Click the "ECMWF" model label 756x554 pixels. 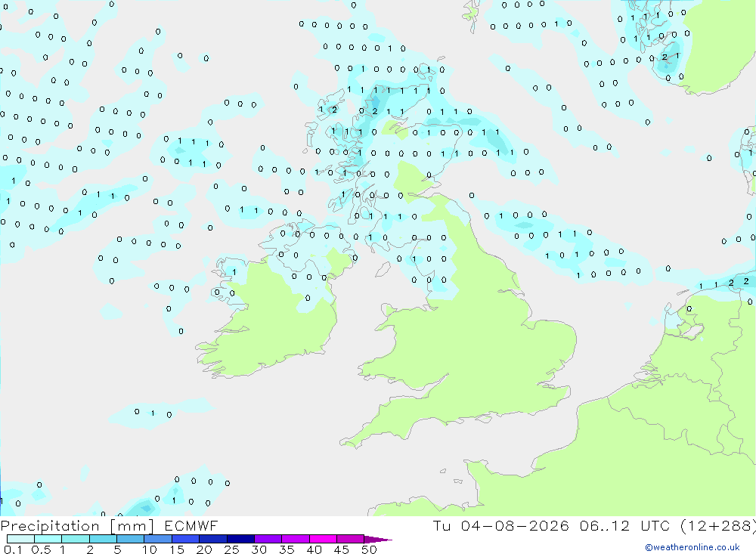191,525
